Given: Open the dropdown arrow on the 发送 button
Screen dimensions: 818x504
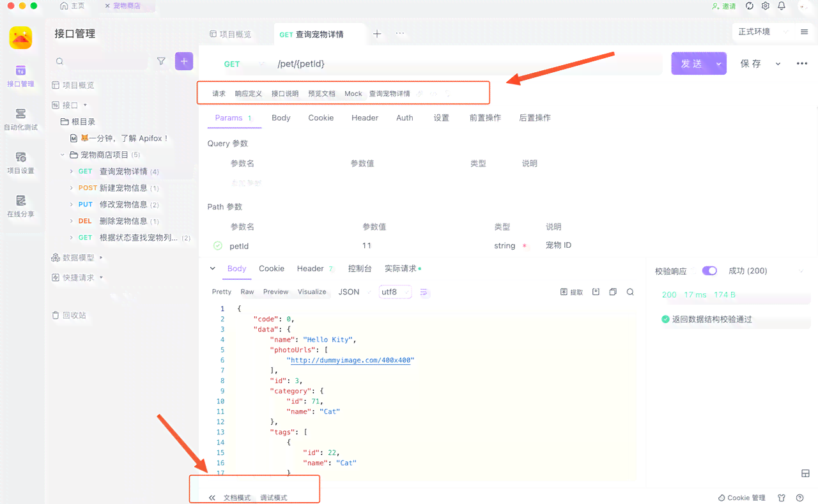Looking at the screenshot, I should tap(719, 64).
